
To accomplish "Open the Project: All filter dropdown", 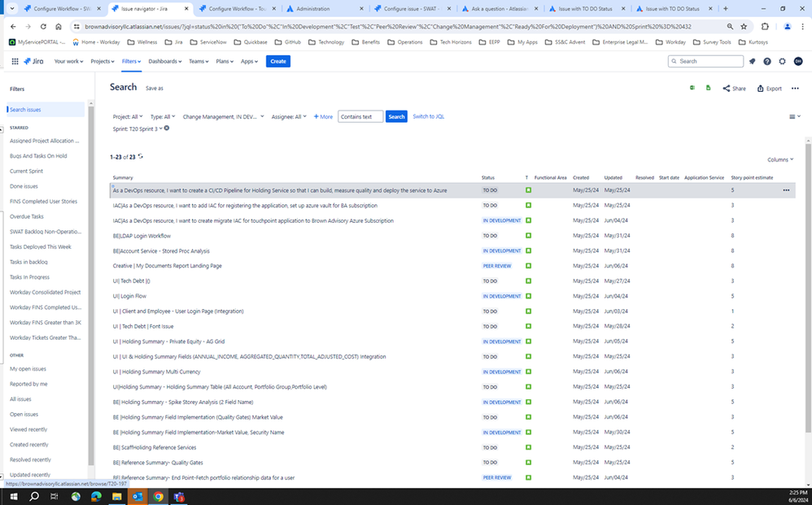I will [128, 116].
